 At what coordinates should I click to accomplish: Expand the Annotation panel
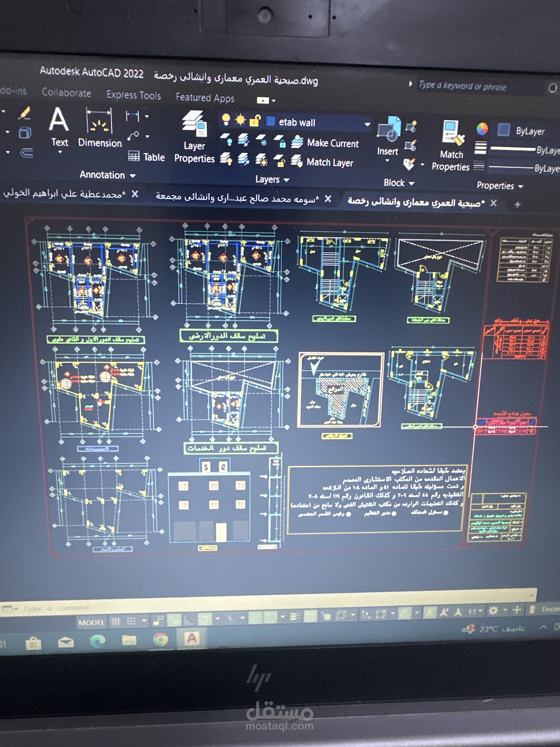[107, 175]
